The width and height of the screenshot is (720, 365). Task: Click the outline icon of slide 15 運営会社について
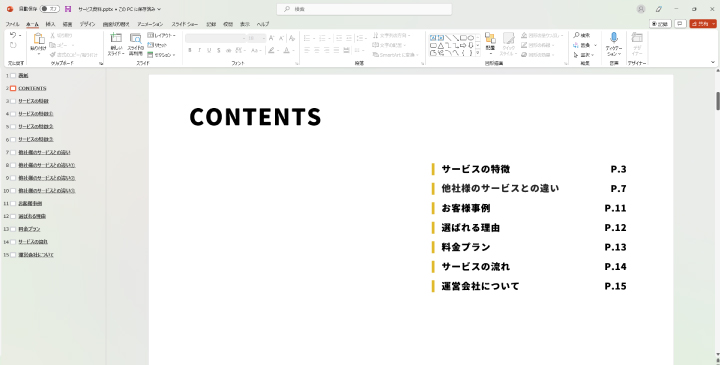[x=13, y=255]
